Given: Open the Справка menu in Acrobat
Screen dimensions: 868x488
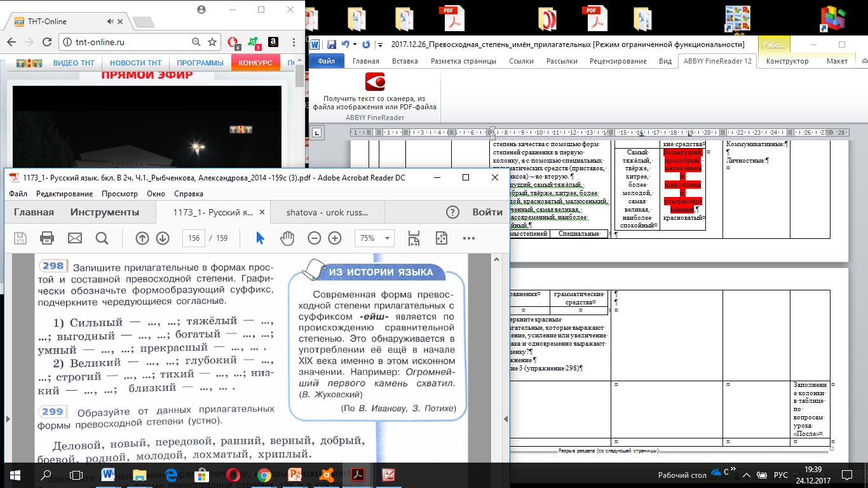Looking at the screenshot, I should (189, 194).
